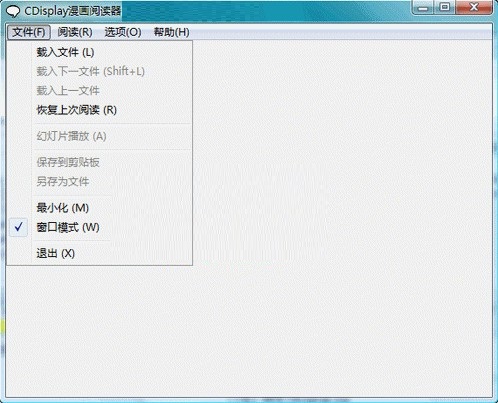
Task: Choose 退出 (X) to quit
Action: (100, 253)
